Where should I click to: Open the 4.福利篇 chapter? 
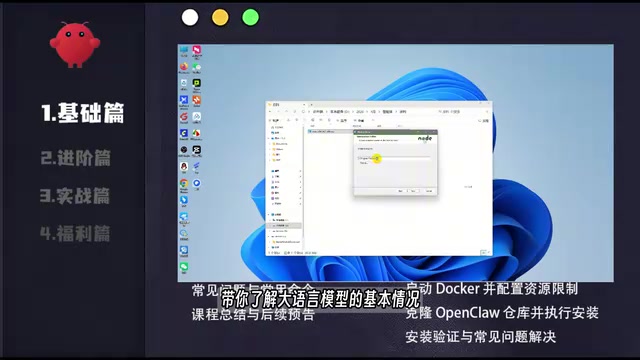click(75, 233)
